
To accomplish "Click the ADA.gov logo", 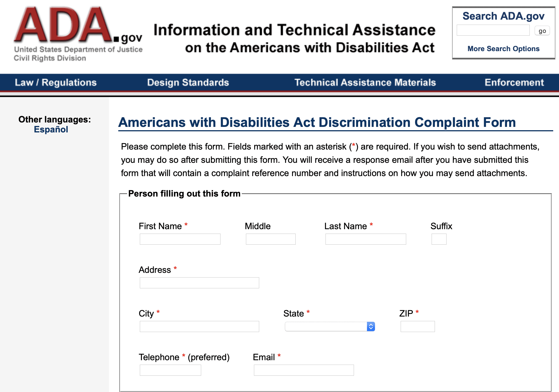I will point(78,33).
